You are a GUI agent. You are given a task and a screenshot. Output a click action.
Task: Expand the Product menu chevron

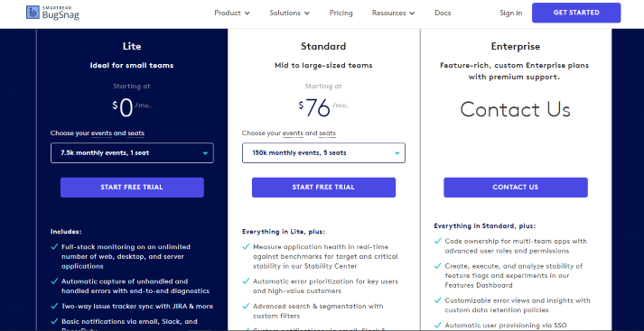(x=247, y=14)
